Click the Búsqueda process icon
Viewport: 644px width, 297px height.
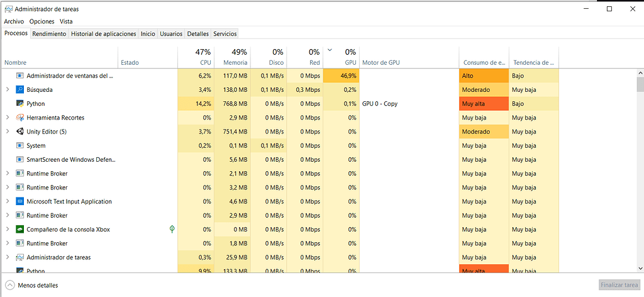point(20,89)
